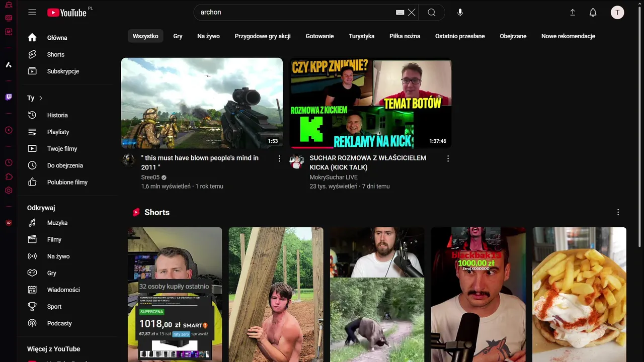The image size is (644, 362).
Task: Open the settings gear in the browser sidebar
Action: 9,191
